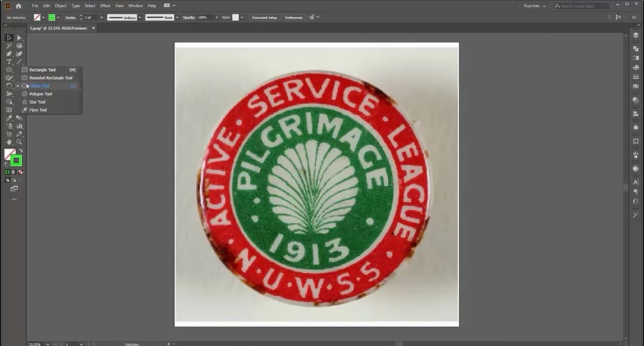The width and height of the screenshot is (644, 346).
Task: Select the Lasso tool
Action: [19, 45]
